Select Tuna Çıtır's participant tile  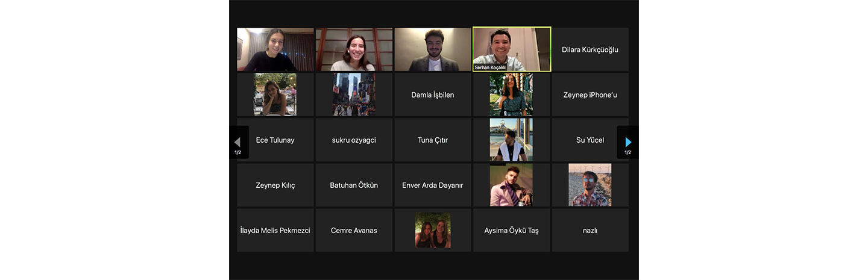[433, 140]
